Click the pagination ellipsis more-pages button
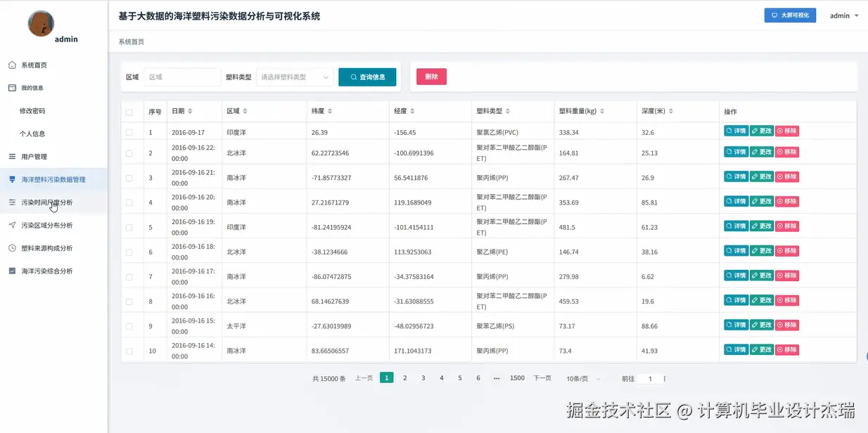Image resolution: width=868 pixels, height=433 pixels. [x=497, y=378]
